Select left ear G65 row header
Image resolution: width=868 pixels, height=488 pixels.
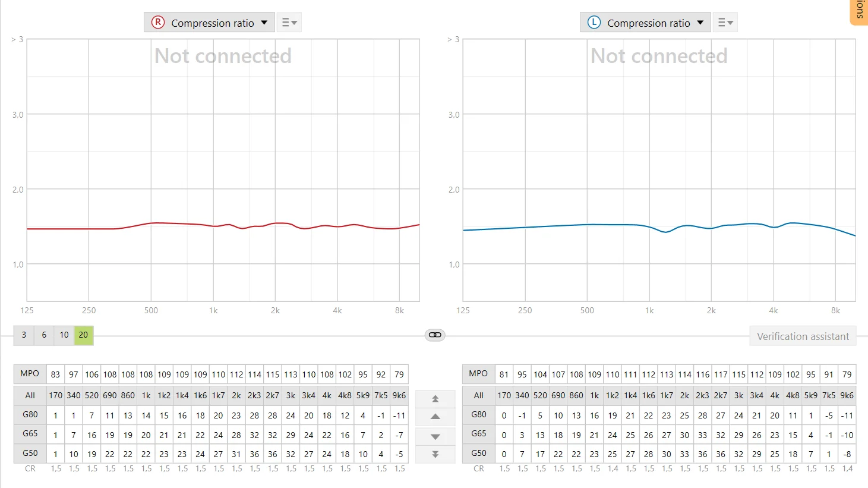click(x=478, y=434)
